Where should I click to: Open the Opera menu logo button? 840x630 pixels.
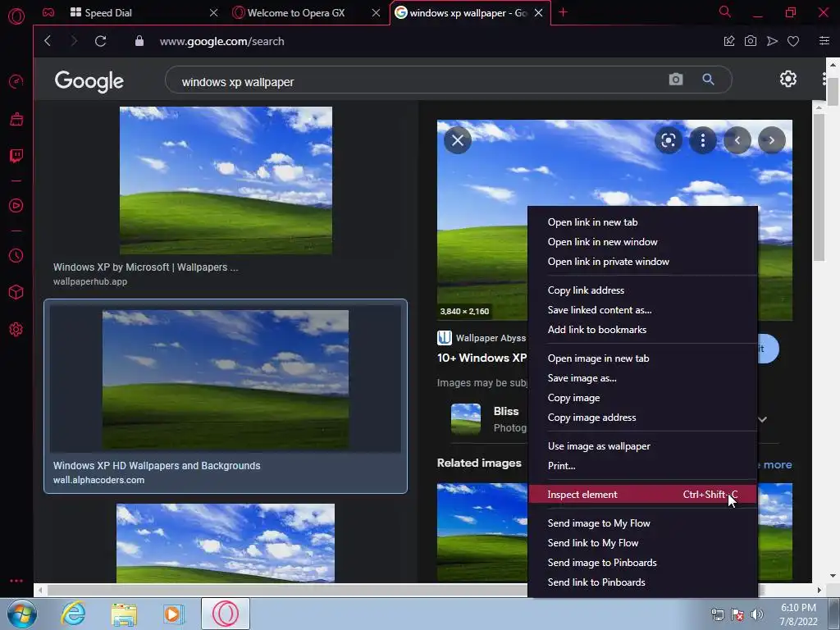click(16, 16)
